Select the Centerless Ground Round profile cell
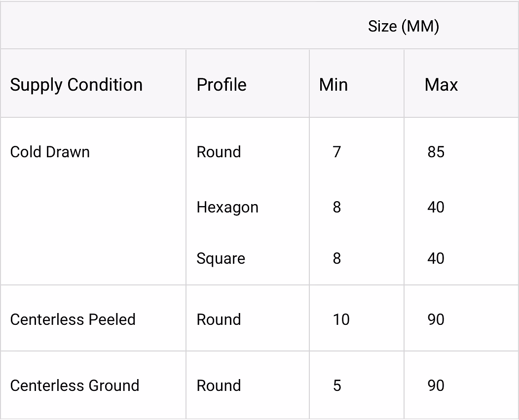Screen dimensions: 519x420 (219, 385)
